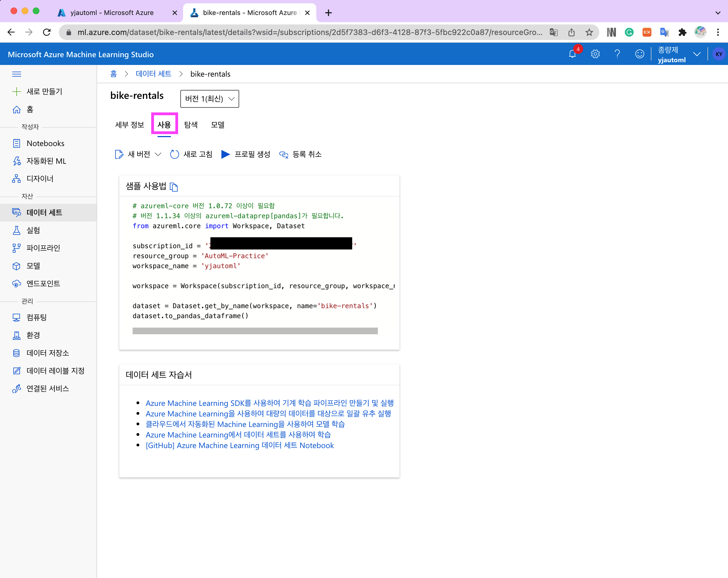Send feedback via smiley icon
Viewport: 728px width, 578px height.
tap(639, 54)
